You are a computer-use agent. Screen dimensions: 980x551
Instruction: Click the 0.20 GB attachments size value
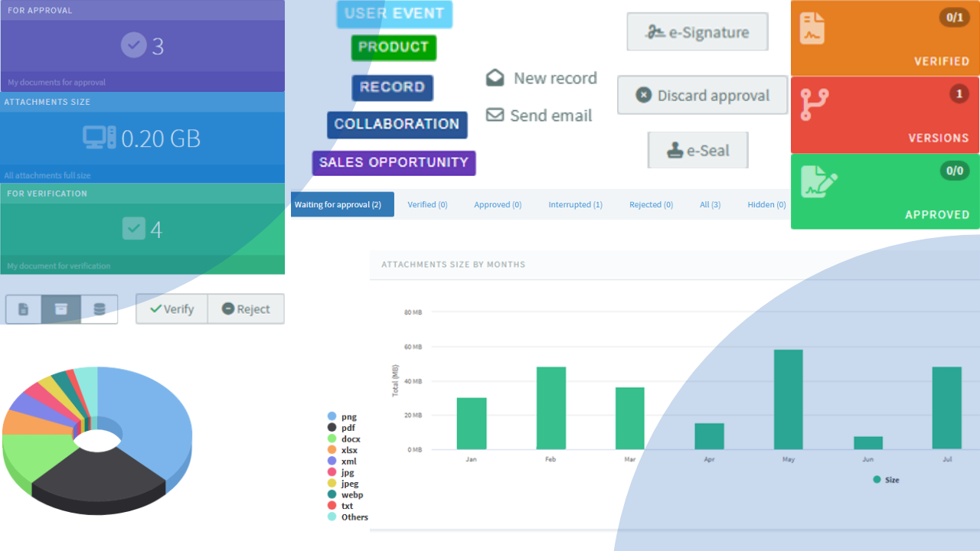161,139
